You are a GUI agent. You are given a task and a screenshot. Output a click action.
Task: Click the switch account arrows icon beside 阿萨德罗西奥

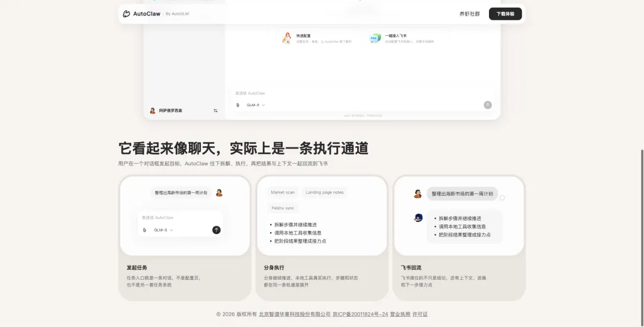(216, 110)
